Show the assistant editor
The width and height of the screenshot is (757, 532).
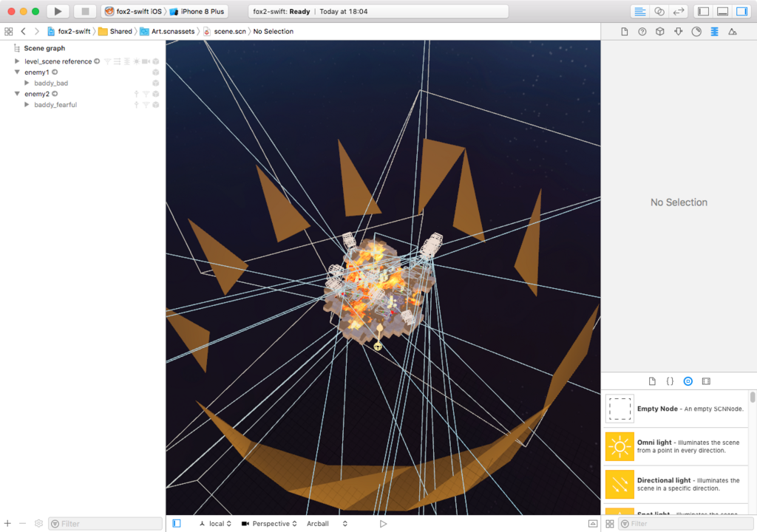click(659, 11)
